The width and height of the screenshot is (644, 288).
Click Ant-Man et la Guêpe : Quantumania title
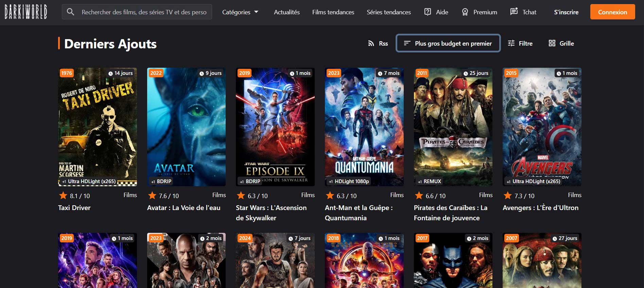click(x=359, y=213)
